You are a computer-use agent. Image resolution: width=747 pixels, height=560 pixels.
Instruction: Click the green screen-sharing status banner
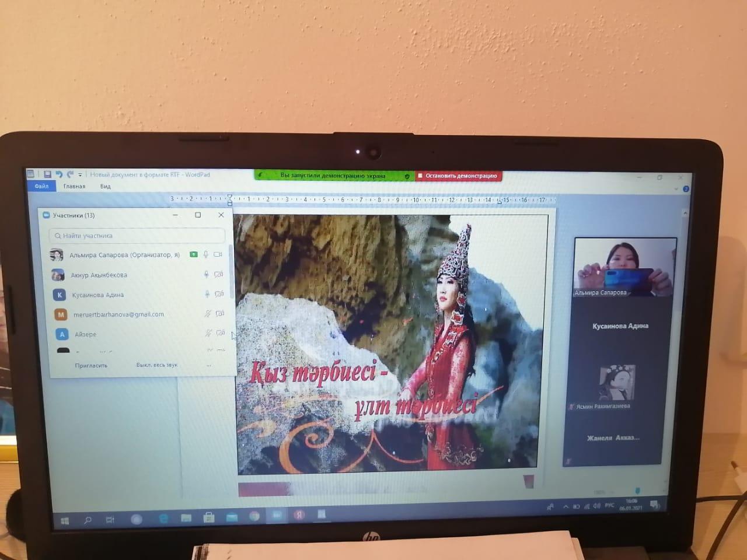pos(334,175)
